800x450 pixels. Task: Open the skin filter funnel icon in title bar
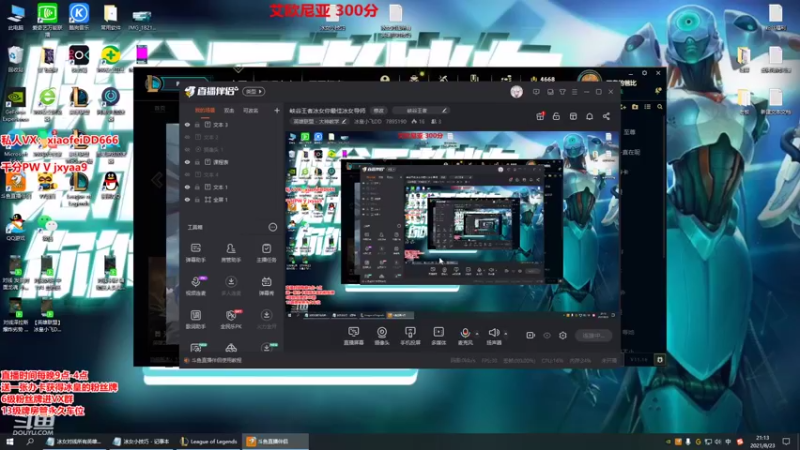coord(562,92)
